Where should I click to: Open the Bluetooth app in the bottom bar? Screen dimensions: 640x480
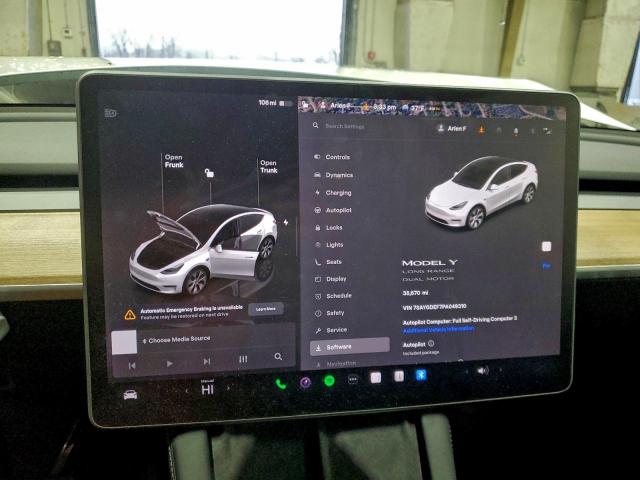click(421, 375)
